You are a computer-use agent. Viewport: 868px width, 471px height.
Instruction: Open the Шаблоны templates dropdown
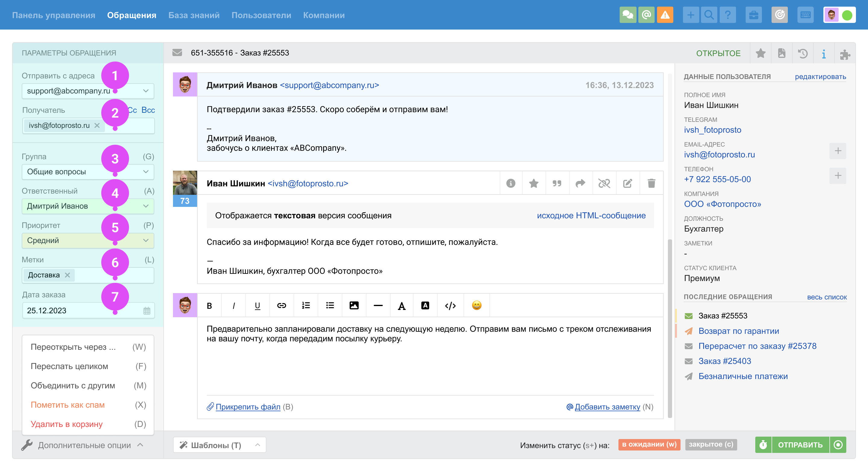click(219, 445)
